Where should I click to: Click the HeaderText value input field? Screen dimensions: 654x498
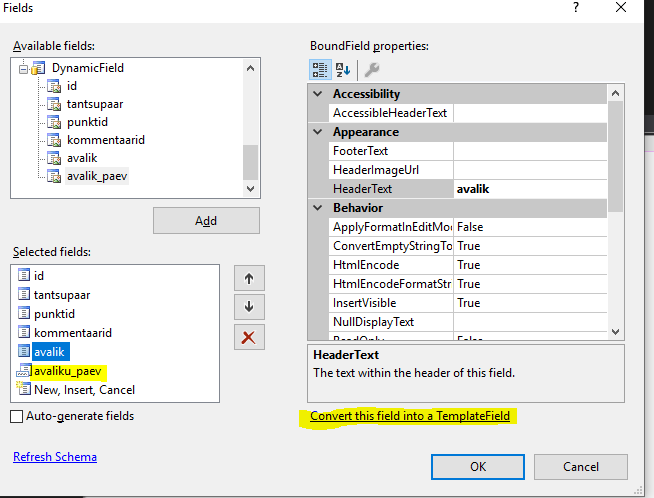coord(530,189)
